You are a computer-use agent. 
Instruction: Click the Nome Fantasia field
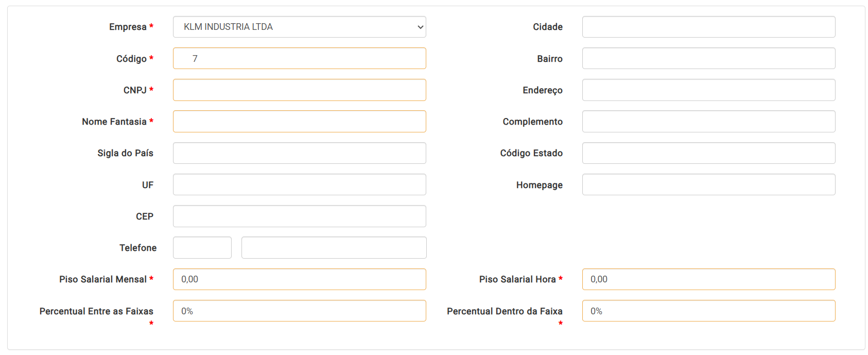point(299,122)
